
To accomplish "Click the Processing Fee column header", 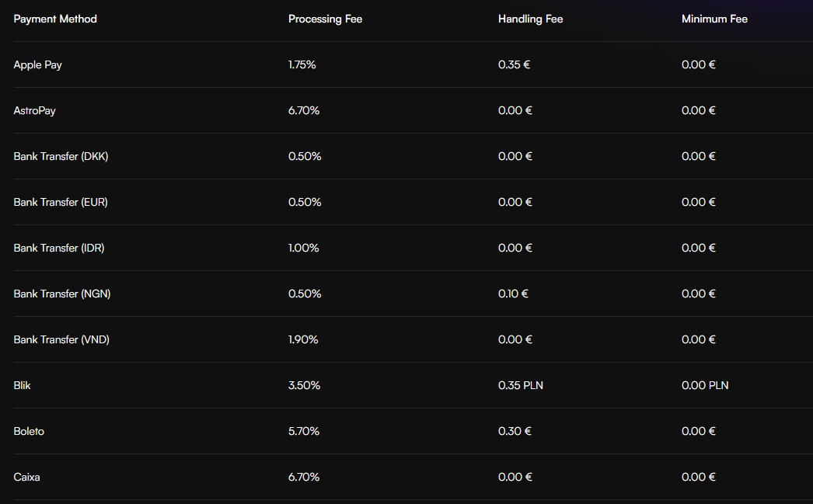I will coord(325,19).
